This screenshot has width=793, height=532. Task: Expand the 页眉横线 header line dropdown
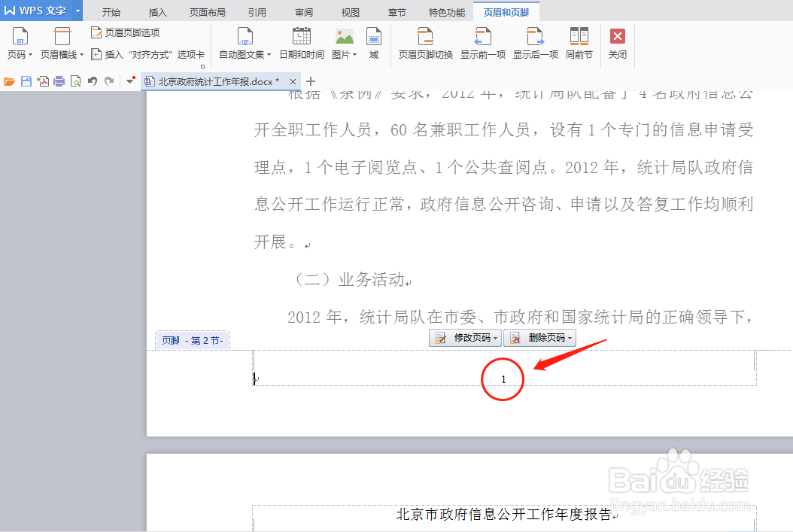click(x=62, y=44)
